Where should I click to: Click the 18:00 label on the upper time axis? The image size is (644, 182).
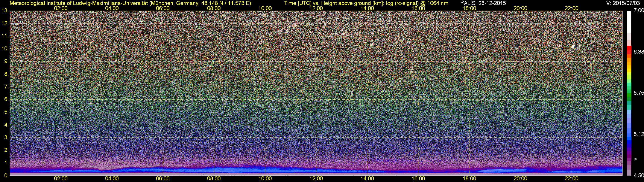(469, 8)
